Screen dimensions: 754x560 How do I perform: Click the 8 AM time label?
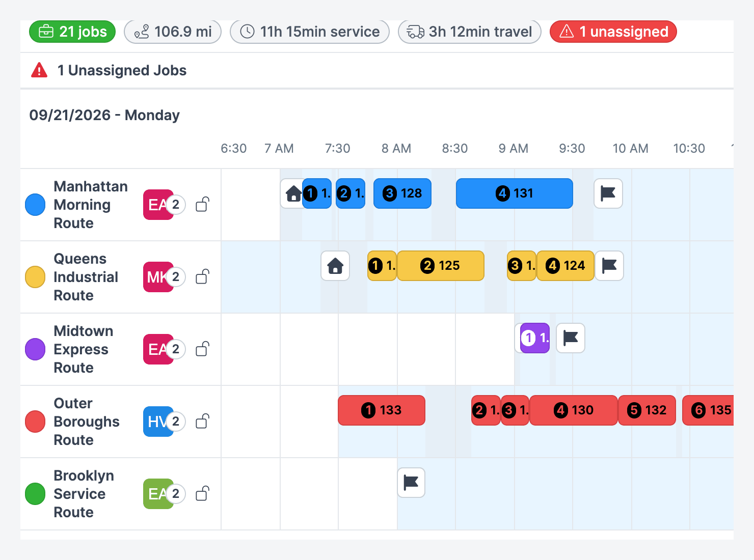coord(396,149)
